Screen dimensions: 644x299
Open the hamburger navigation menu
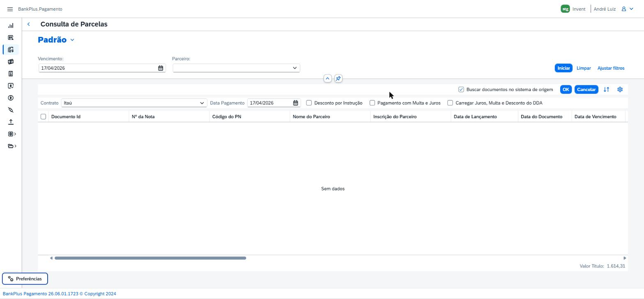10,9
